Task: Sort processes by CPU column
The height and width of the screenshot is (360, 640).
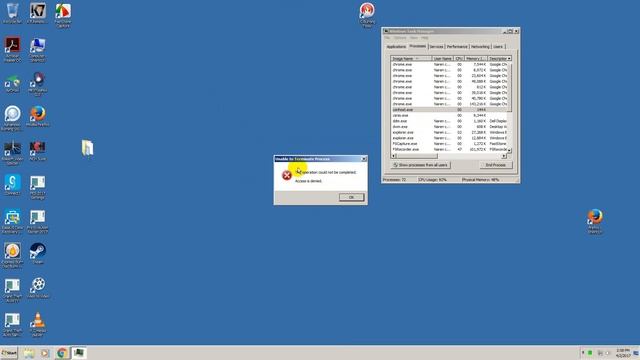Action: tap(459, 59)
